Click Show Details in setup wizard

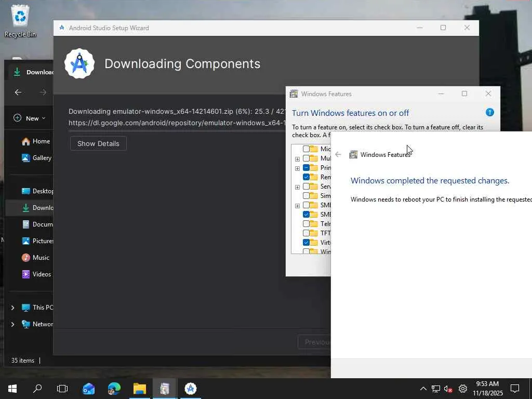(x=98, y=143)
